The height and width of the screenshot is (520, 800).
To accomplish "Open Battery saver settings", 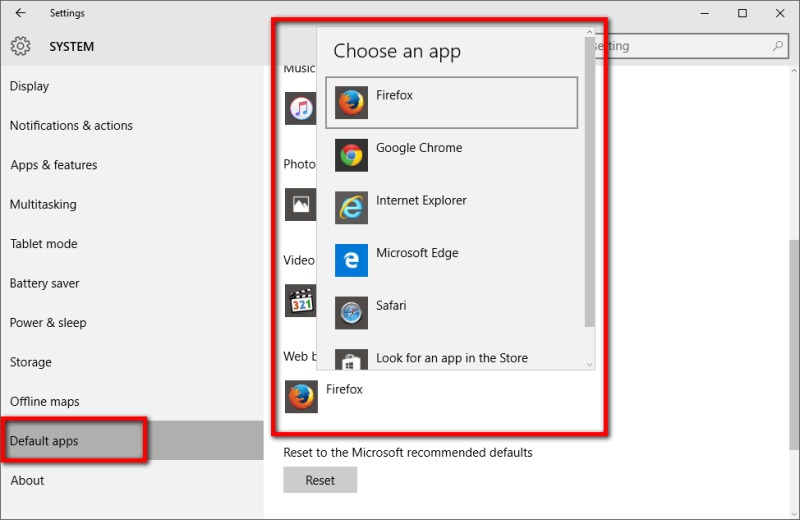I will tap(132, 283).
